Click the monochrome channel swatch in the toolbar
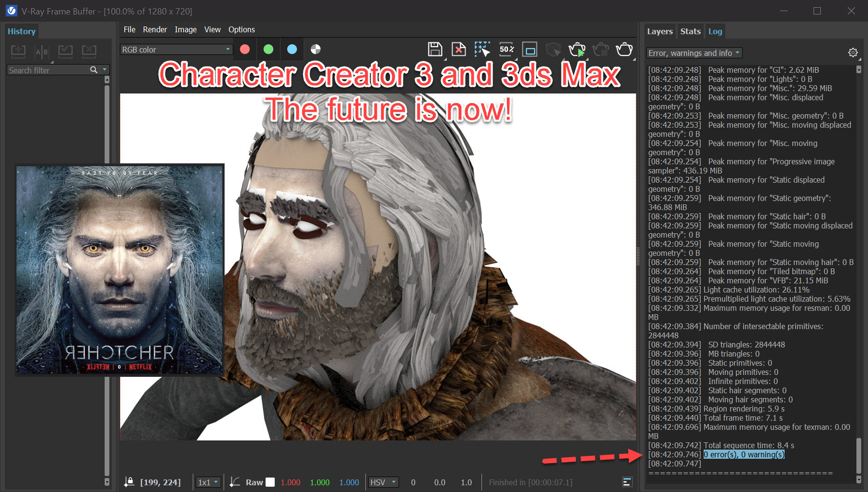This screenshot has width=868, height=492. pyautogui.click(x=316, y=49)
